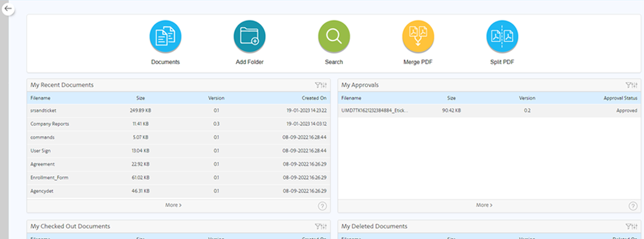The height and width of the screenshot is (239, 644).
Task: Click version 0.3 of Company Reports
Action: click(216, 123)
